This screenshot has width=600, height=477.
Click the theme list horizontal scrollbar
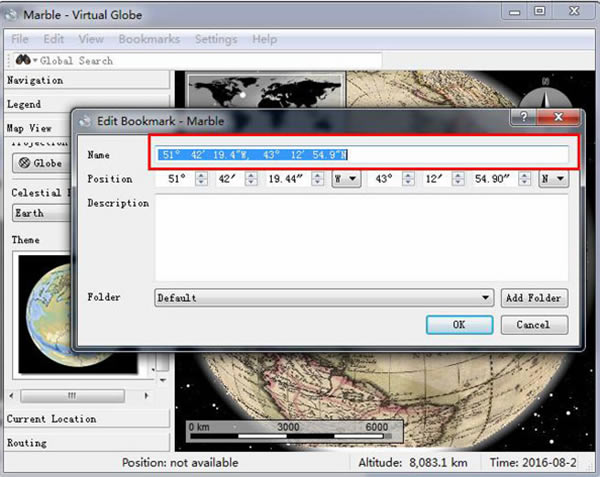coord(72,395)
